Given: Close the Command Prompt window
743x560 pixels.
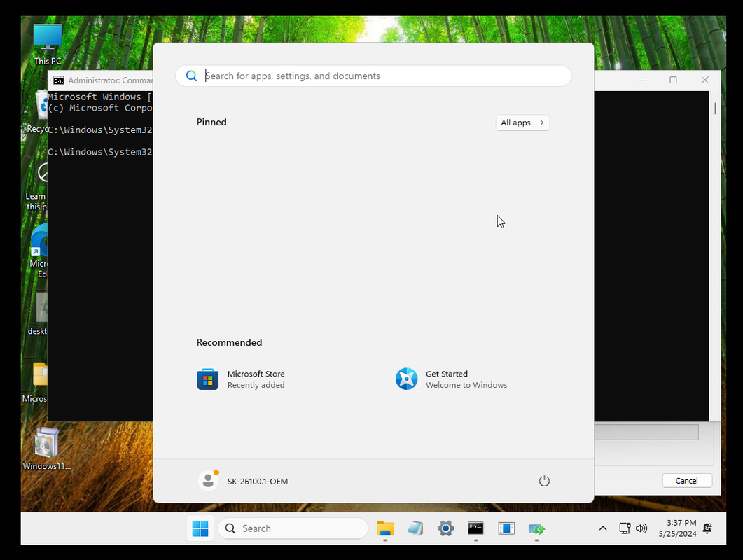Looking at the screenshot, I should point(704,80).
